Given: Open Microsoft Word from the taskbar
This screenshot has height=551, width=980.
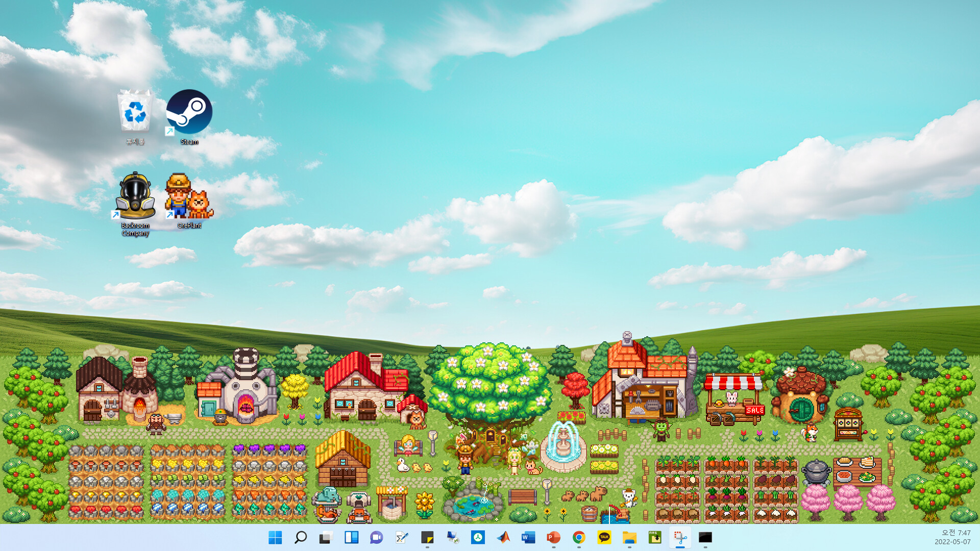Looking at the screenshot, I should tap(528, 537).
